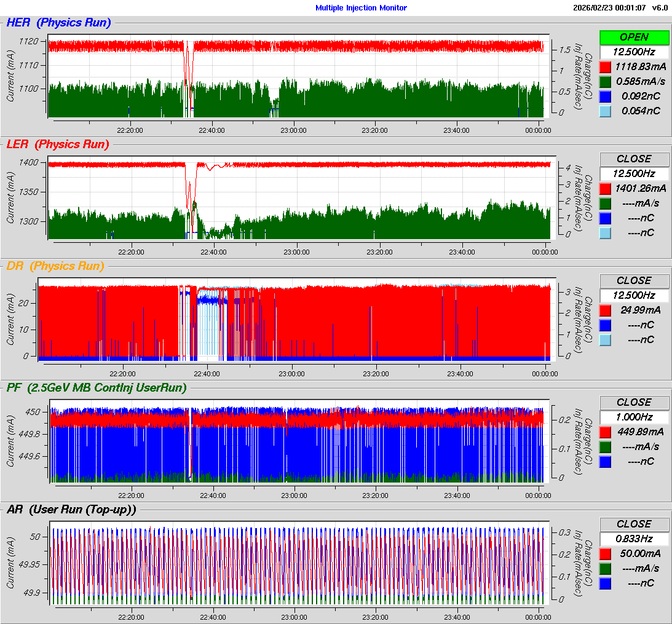The width and height of the screenshot is (672, 624).
Task: Toggle the CLOSE indicator in the DR panel
Action: (634, 280)
